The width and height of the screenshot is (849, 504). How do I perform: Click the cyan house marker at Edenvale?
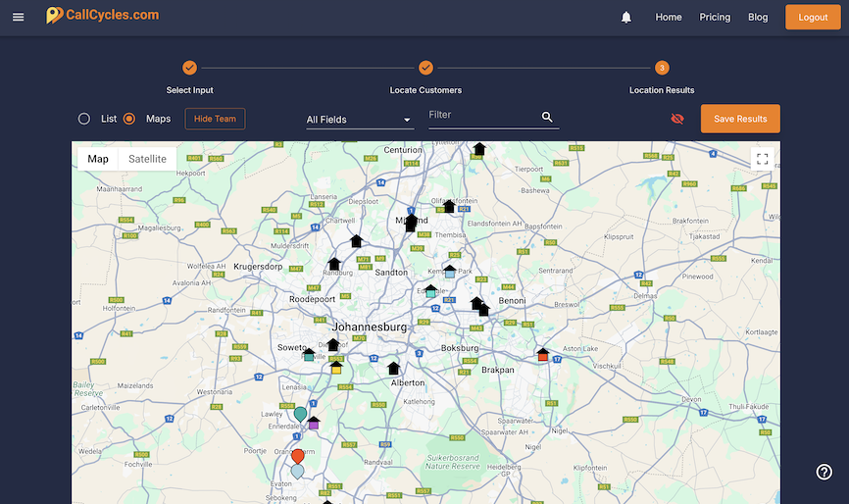tap(430, 290)
